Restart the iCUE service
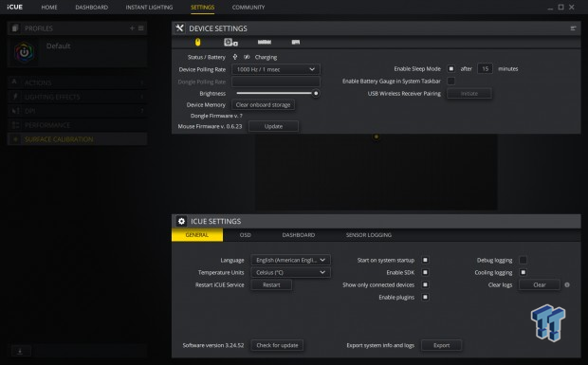 click(271, 284)
